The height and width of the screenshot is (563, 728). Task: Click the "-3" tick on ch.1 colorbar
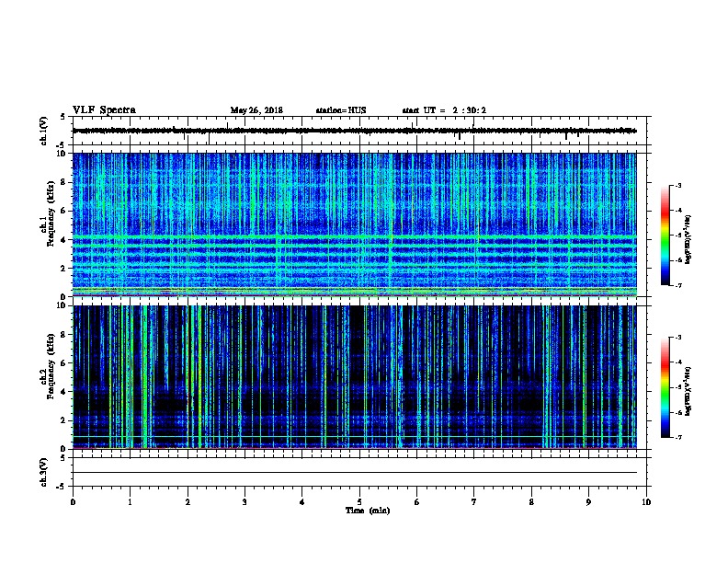pyautogui.click(x=677, y=185)
